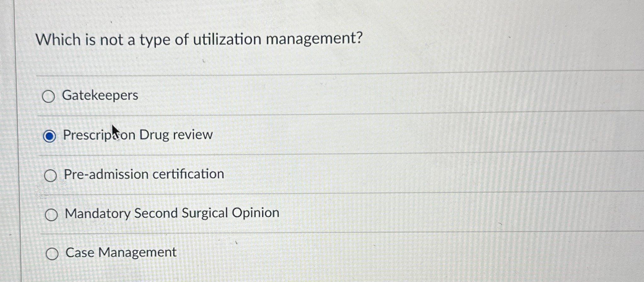The image size is (644, 282).
Task: Deselect the currently chosen Prescription Drug review
Action: (50, 136)
